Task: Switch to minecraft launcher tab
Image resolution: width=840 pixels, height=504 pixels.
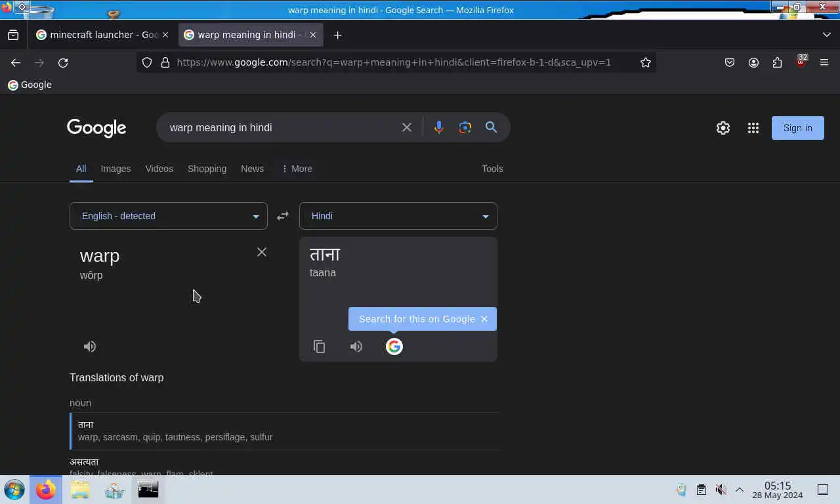Action: coord(102,35)
